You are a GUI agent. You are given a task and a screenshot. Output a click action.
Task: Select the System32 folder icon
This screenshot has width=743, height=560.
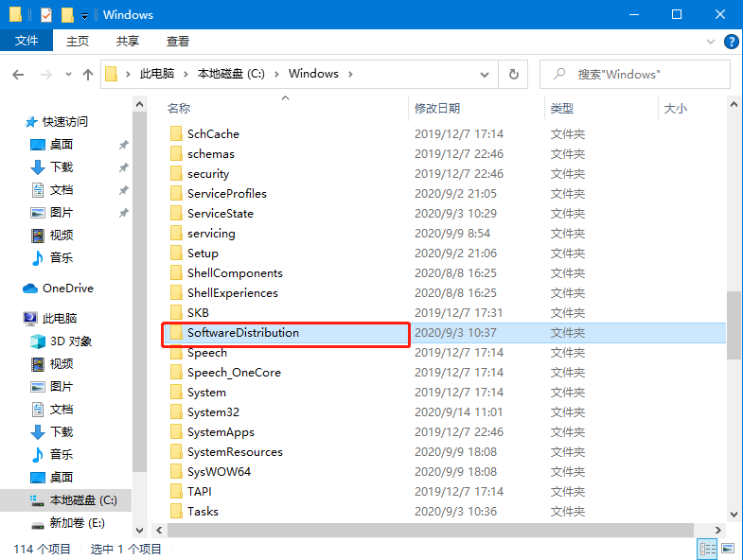coord(176,412)
